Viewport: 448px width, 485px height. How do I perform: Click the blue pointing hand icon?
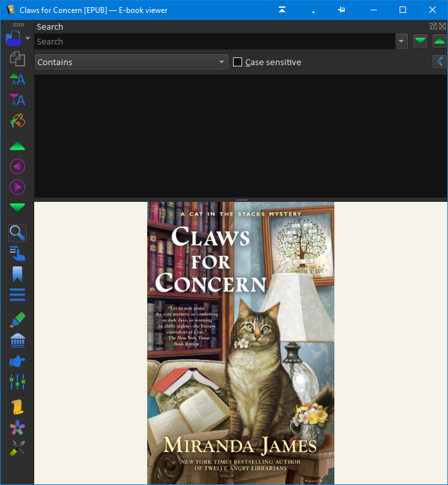click(x=17, y=361)
